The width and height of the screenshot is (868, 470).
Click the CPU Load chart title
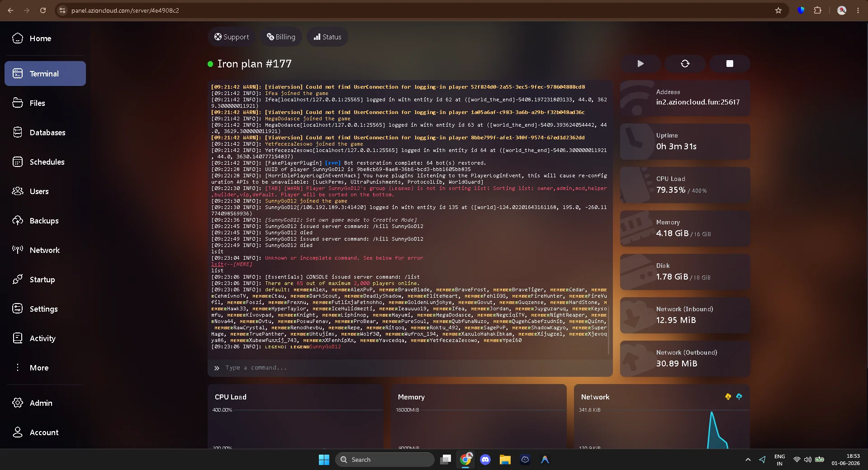pos(231,397)
